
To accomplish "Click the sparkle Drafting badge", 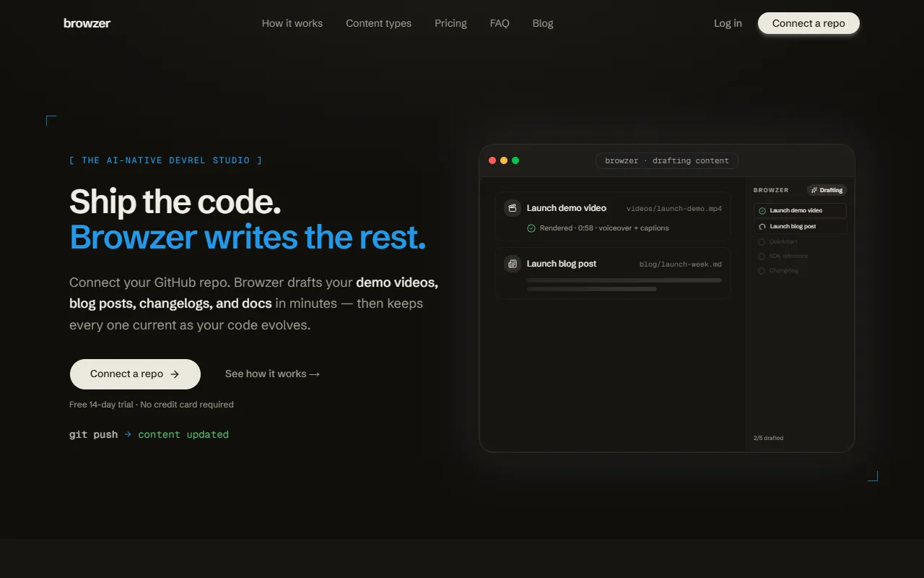I will tap(827, 190).
